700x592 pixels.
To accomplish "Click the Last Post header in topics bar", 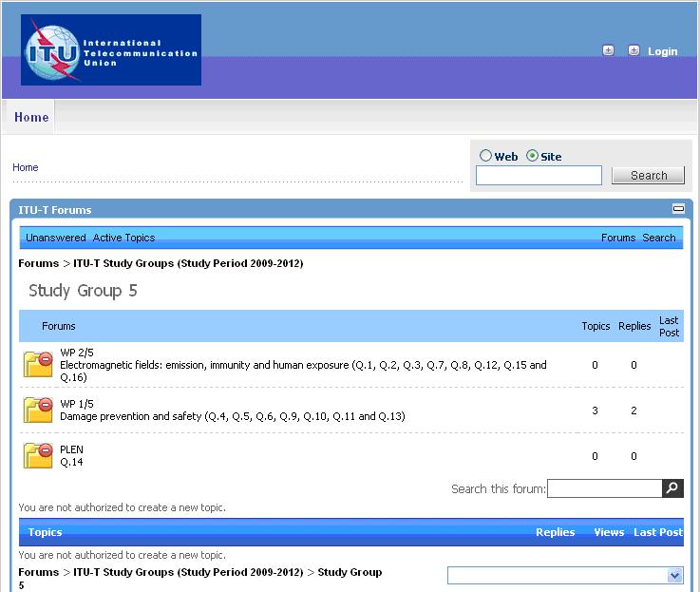I will tap(658, 532).
